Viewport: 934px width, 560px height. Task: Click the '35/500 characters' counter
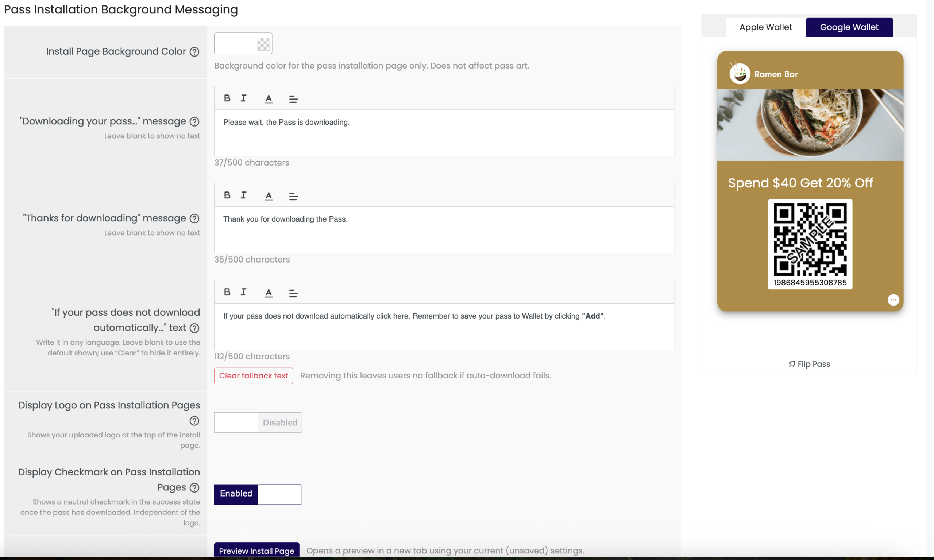coord(252,260)
